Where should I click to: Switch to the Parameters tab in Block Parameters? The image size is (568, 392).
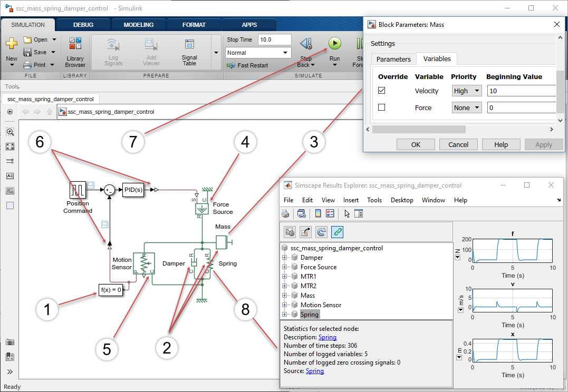pyautogui.click(x=393, y=59)
